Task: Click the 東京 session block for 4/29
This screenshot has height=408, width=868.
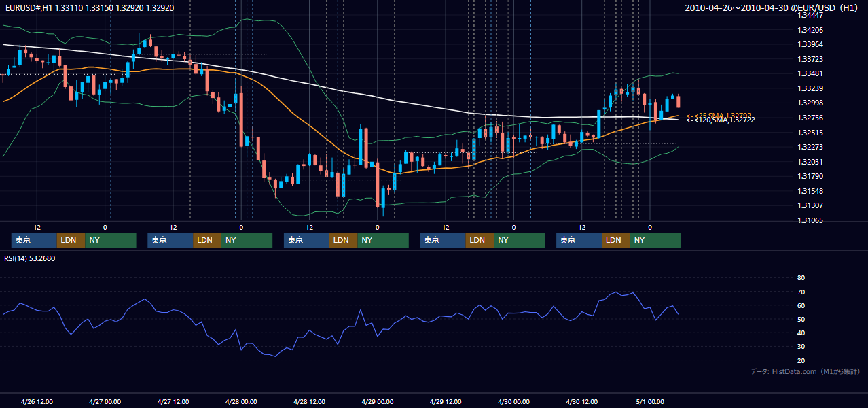Action: (x=443, y=240)
